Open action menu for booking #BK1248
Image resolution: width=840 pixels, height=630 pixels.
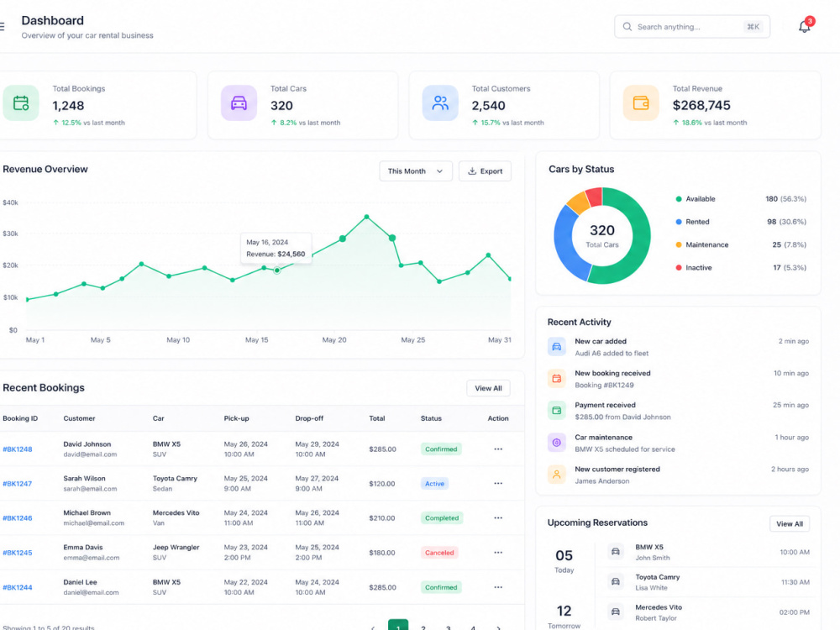tap(498, 449)
